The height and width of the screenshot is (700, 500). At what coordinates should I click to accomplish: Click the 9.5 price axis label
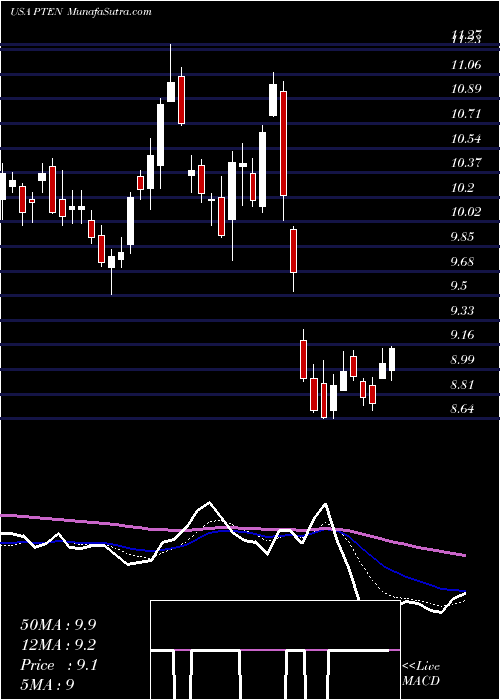459,286
